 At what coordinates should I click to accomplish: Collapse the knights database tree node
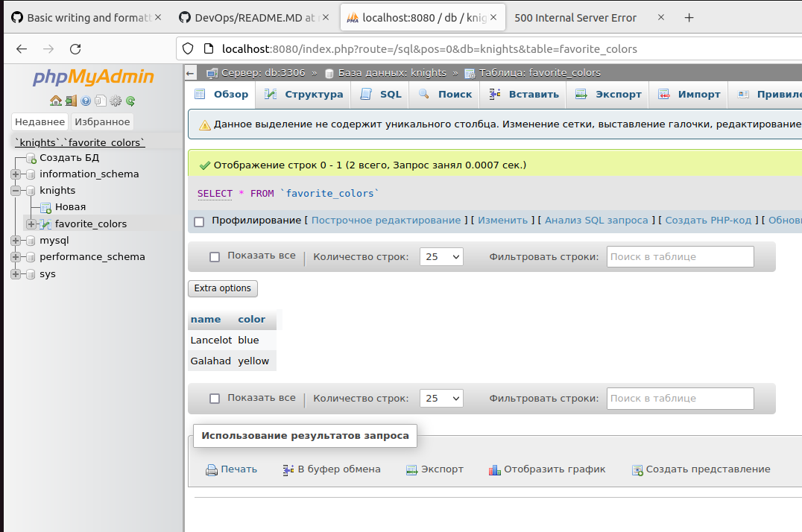16,191
